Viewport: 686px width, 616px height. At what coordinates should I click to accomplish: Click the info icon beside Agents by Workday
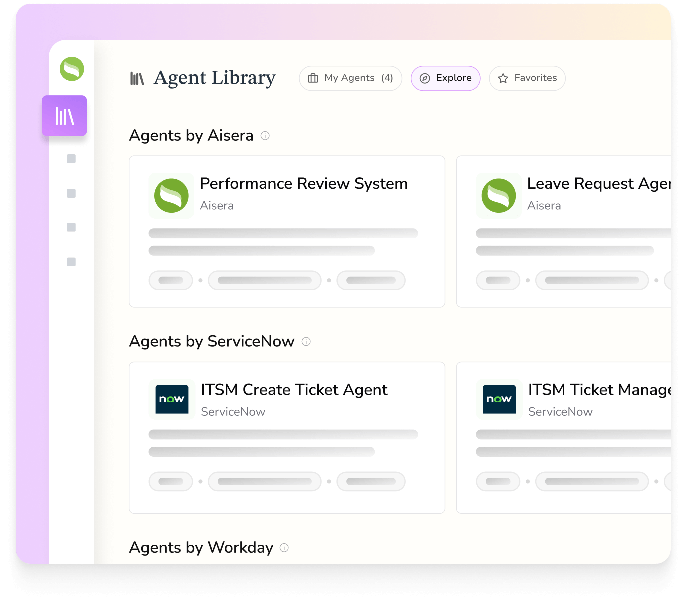coord(284,548)
